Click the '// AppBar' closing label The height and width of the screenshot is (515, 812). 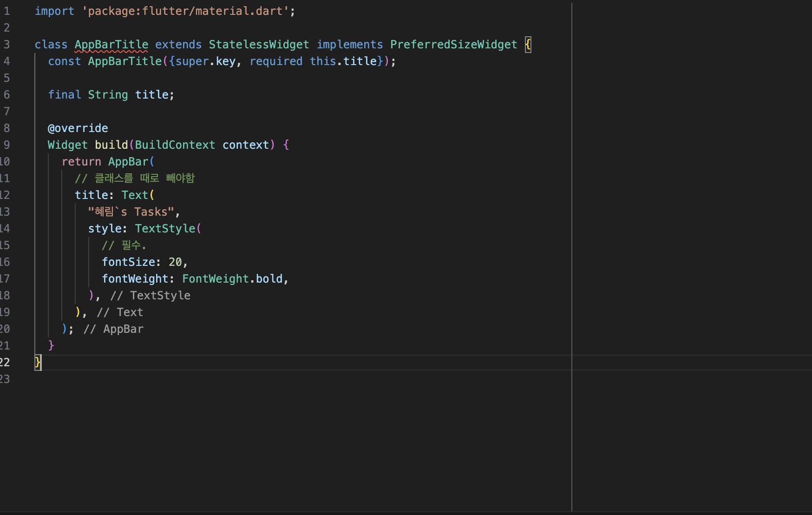click(x=113, y=329)
